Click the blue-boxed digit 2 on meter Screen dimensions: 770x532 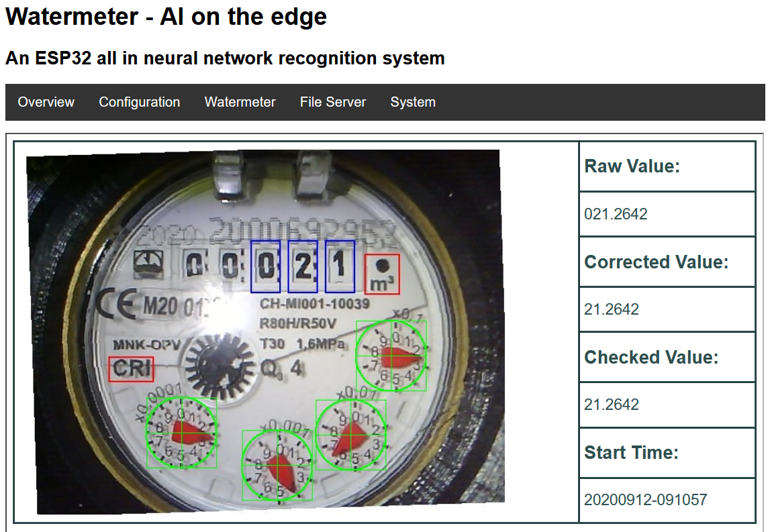point(303,266)
